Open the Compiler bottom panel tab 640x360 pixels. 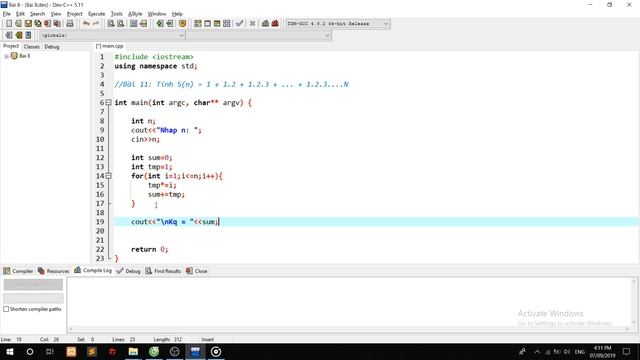tap(18, 271)
